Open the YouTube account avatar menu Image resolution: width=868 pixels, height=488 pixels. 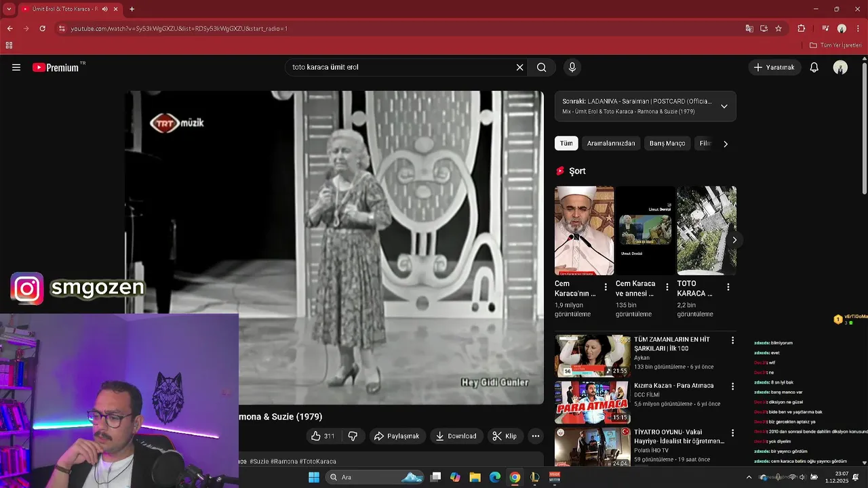(840, 67)
